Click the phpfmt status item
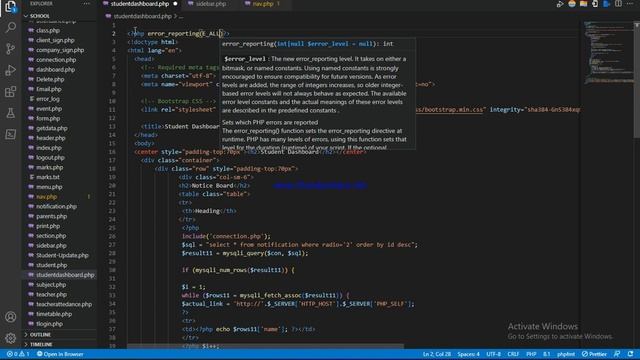The height and width of the screenshot is (360, 640). pos(566,354)
